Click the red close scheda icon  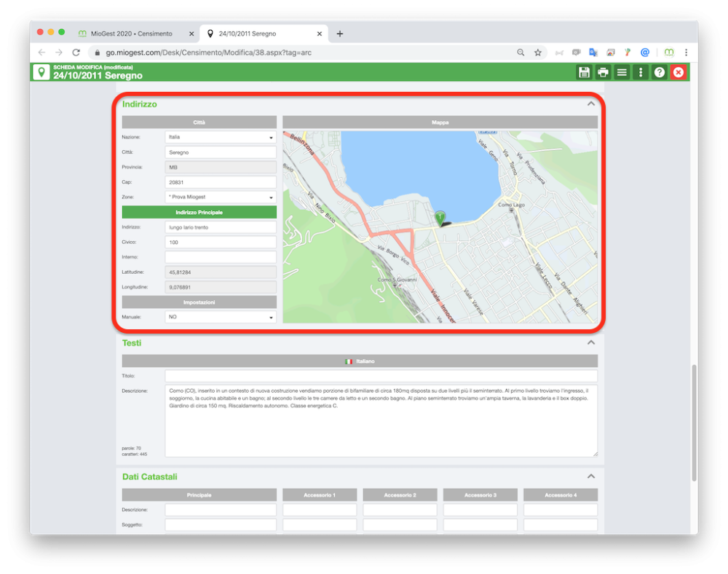click(x=678, y=72)
